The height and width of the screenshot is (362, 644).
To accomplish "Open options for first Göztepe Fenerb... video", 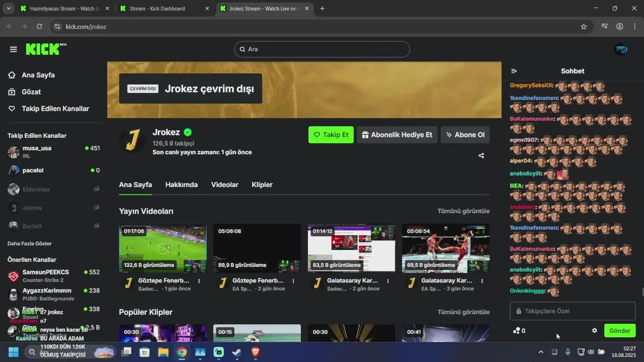I will click(x=199, y=281).
